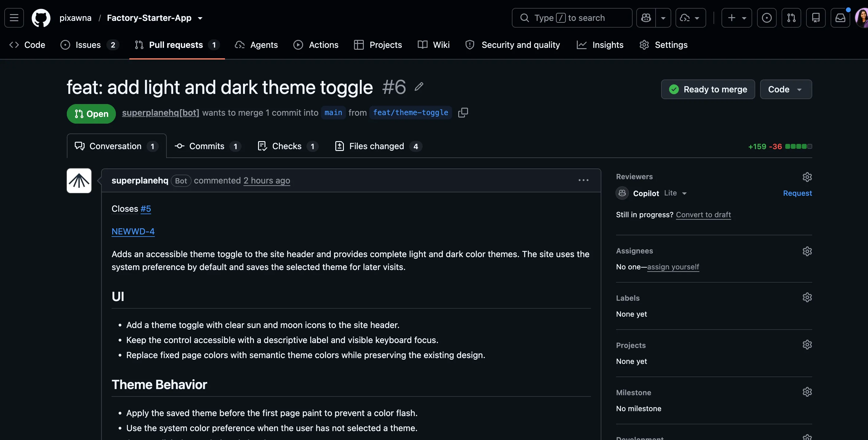Open linked issue #5
868x440 pixels.
pyautogui.click(x=146, y=209)
